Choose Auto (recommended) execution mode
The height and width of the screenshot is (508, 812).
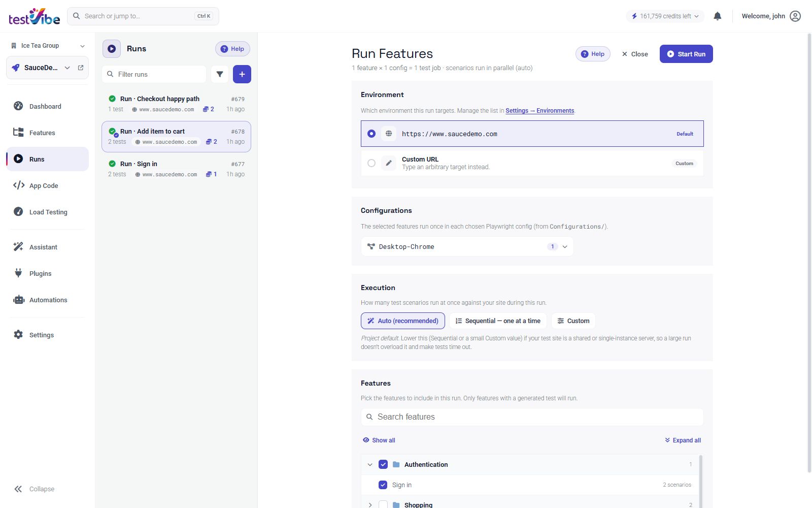point(403,321)
